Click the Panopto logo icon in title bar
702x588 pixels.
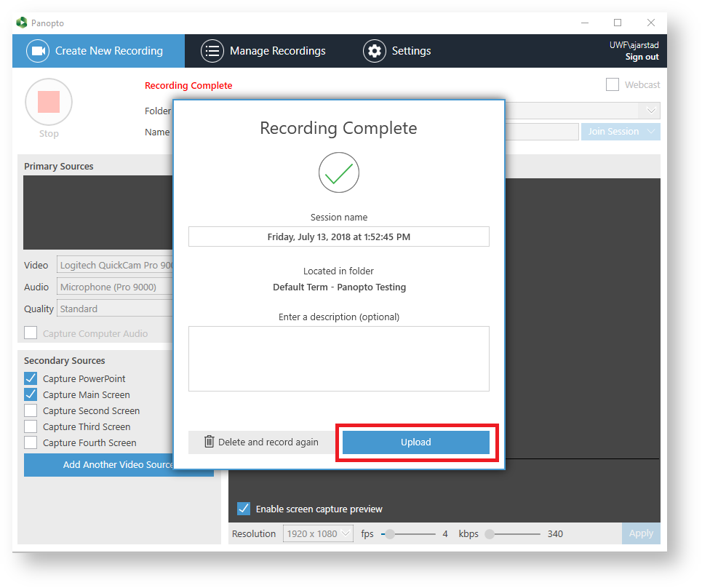click(22, 23)
